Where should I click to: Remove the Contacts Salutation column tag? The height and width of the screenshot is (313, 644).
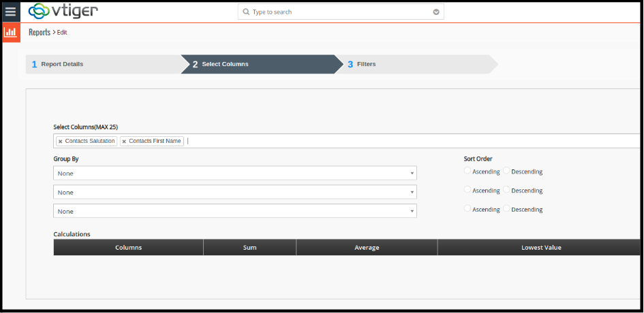click(x=60, y=142)
